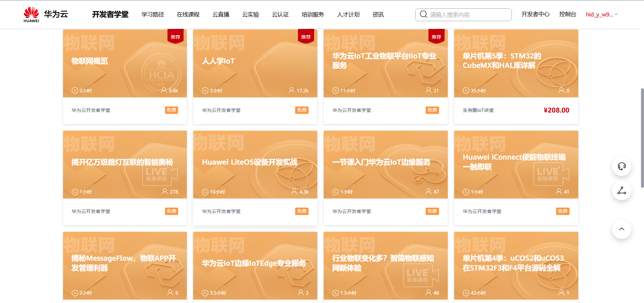Open Huawei iConnect使能物联终端 course
Viewport: 644px width, 303px height.
[516, 178]
